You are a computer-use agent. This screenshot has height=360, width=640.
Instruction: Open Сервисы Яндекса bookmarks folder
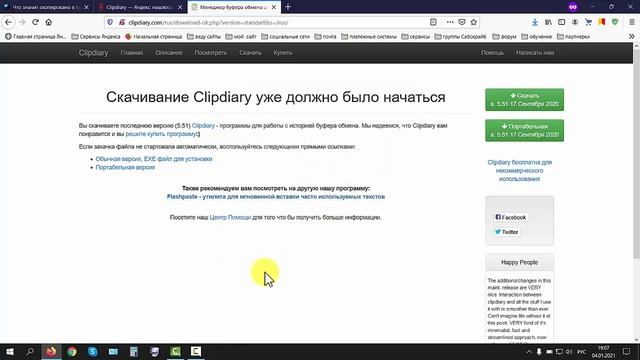click(x=96, y=36)
